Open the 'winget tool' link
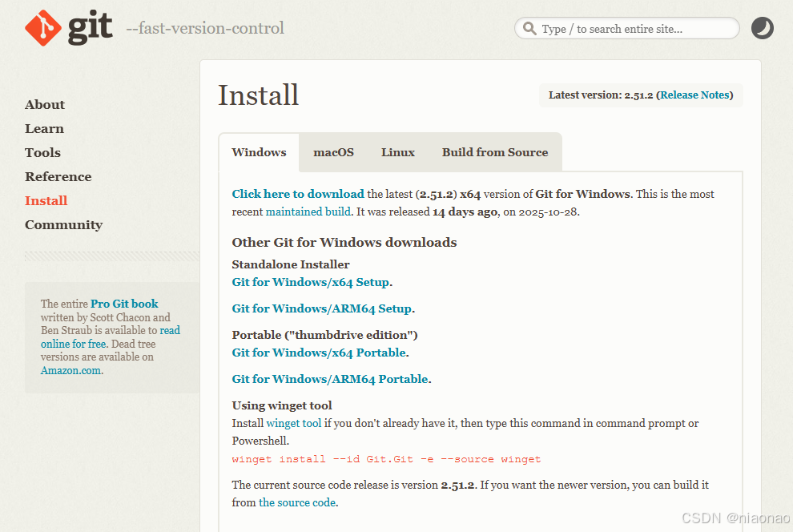Viewport: 793px width, 532px height. (x=294, y=423)
